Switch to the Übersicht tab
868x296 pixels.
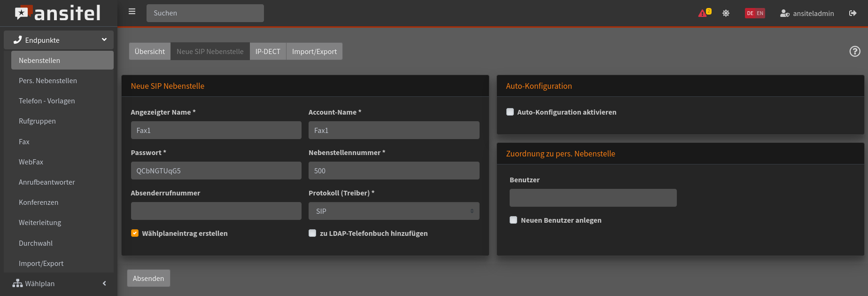click(x=150, y=51)
